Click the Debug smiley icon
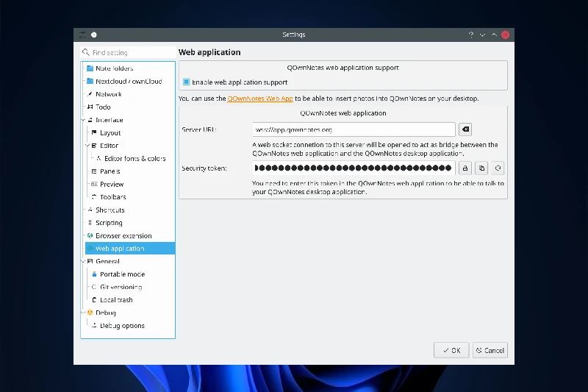The width and height of the screenshot is (588, 392). tap(90, 313)
